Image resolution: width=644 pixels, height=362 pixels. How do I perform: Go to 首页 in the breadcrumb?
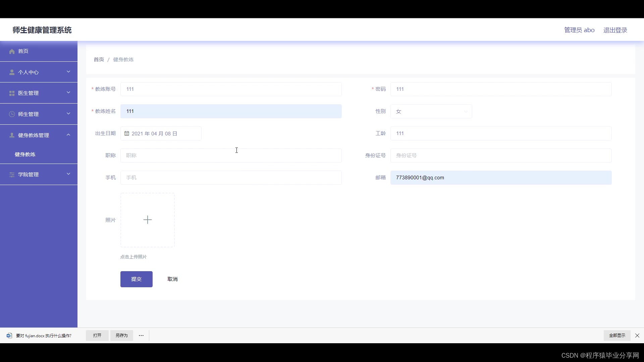pyautogui.click(x=99, y=60)
